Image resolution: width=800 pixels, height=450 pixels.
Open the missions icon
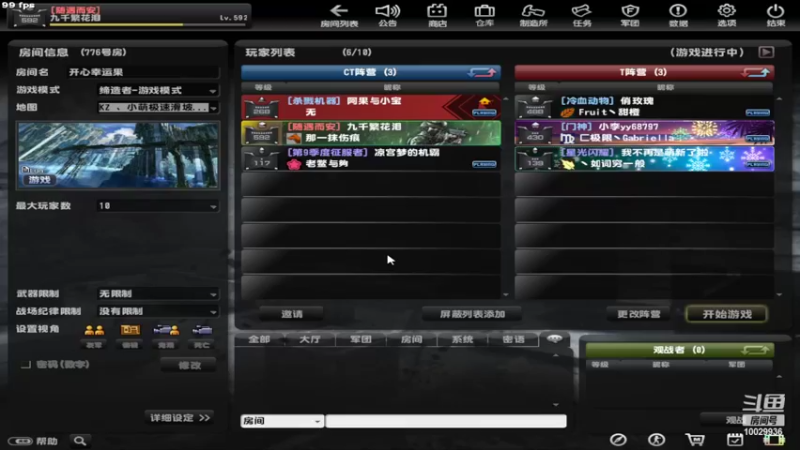point(581,11)
